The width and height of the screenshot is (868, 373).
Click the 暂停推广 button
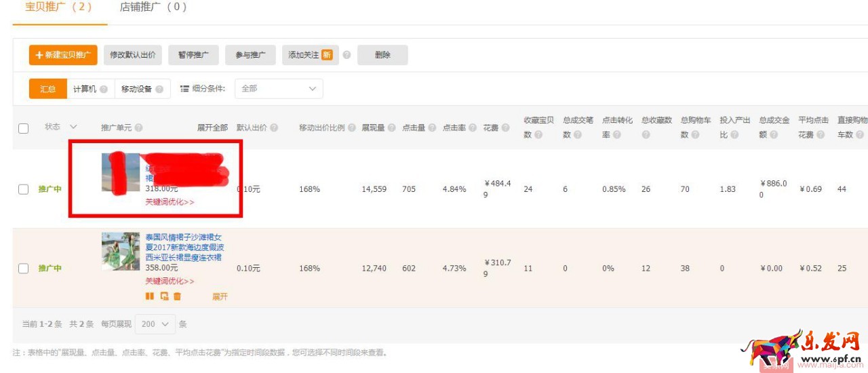193,55
